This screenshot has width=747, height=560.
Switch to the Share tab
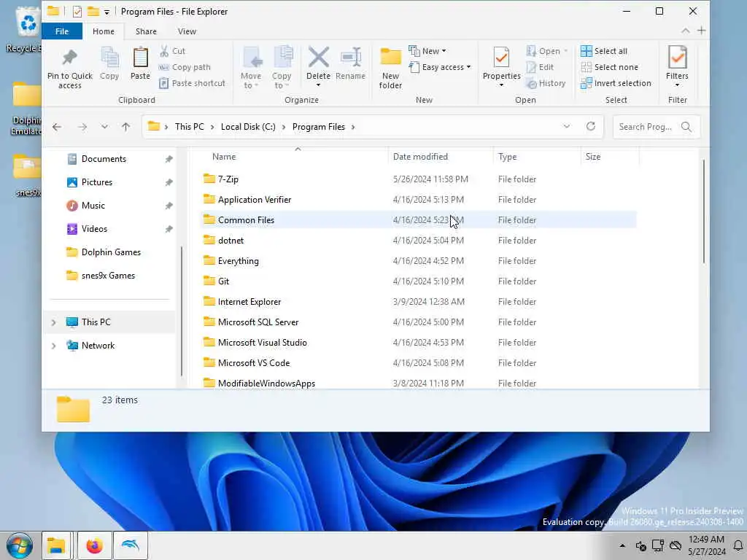[x=146, y=31]
